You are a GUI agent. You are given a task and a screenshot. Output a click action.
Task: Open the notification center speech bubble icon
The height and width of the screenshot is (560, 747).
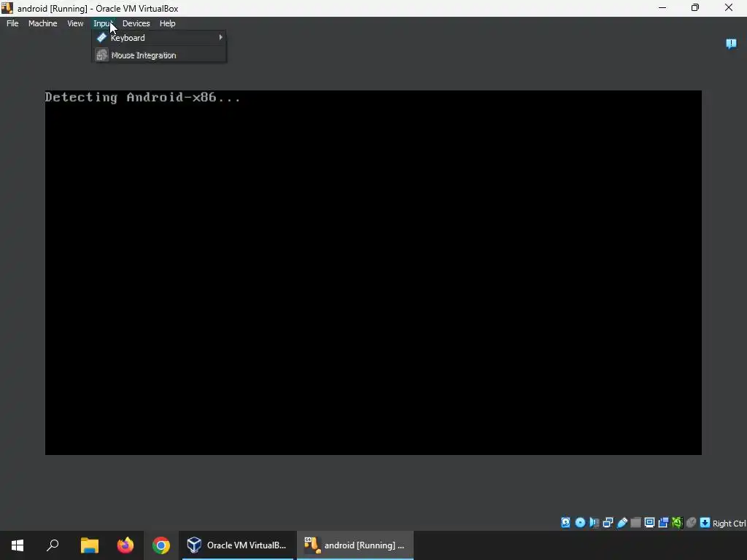(x=731, y=44)
